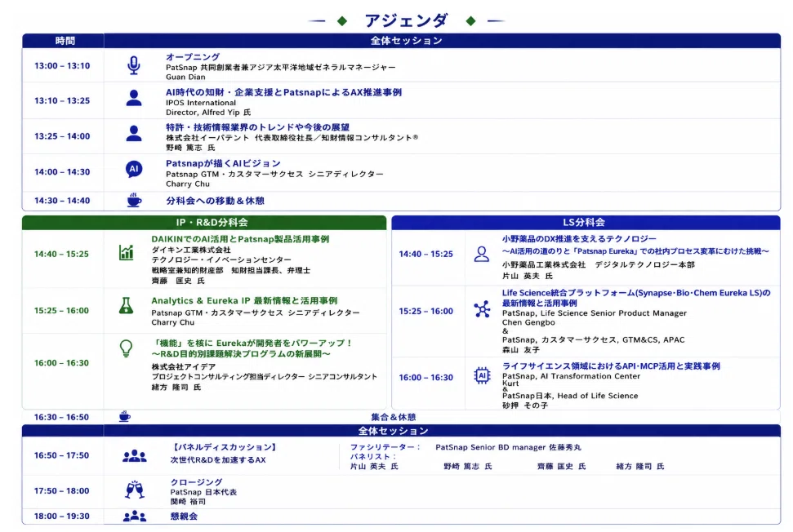The height and width of the screenshot is (532, 793).
Task: Click the Director, Alfred Yip 氏 line
Action: [x=208, y=112]
